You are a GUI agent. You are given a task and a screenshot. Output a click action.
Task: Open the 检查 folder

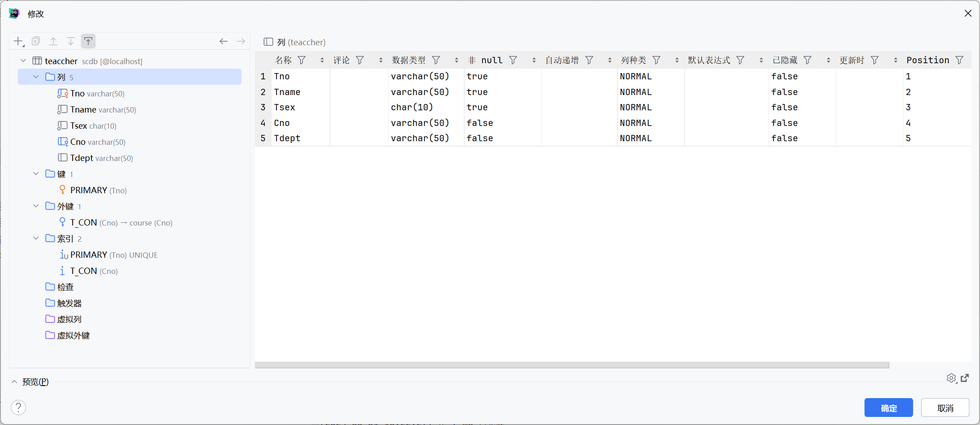(60, 287)
